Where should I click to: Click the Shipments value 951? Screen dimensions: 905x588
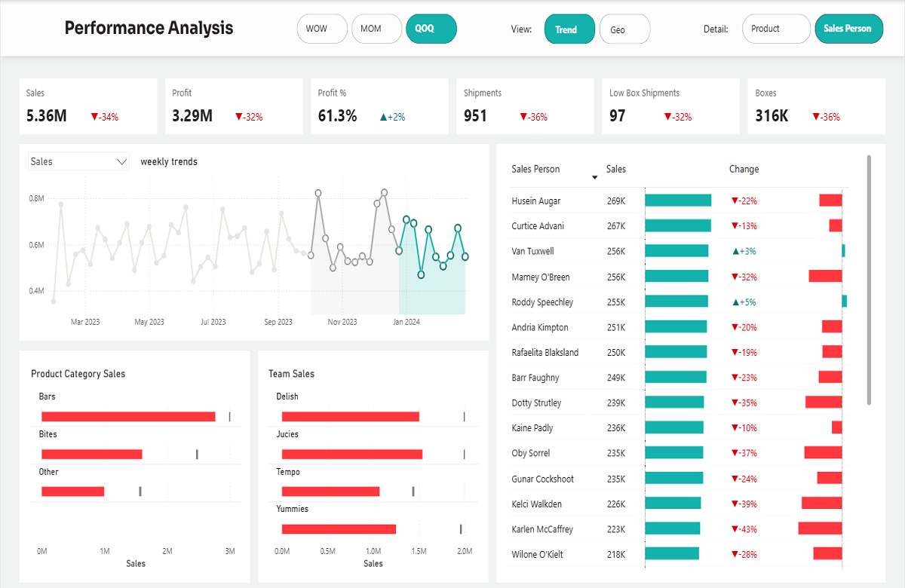coord(475,116)
